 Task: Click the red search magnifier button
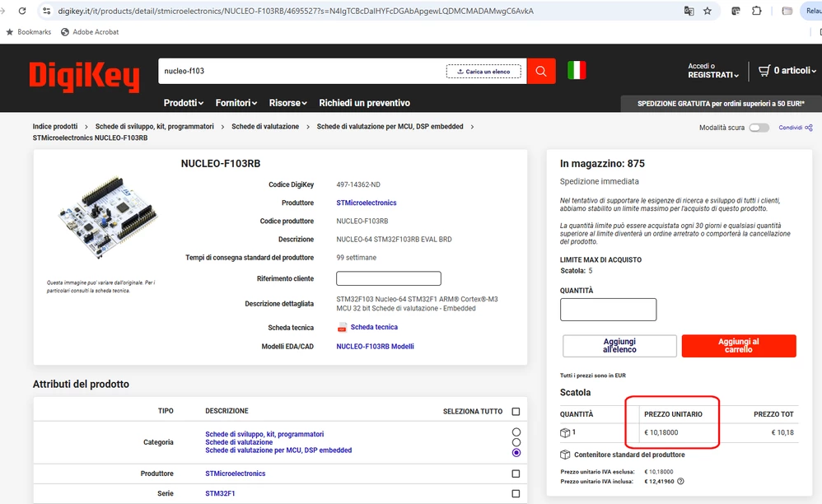(x=541, y=71)
